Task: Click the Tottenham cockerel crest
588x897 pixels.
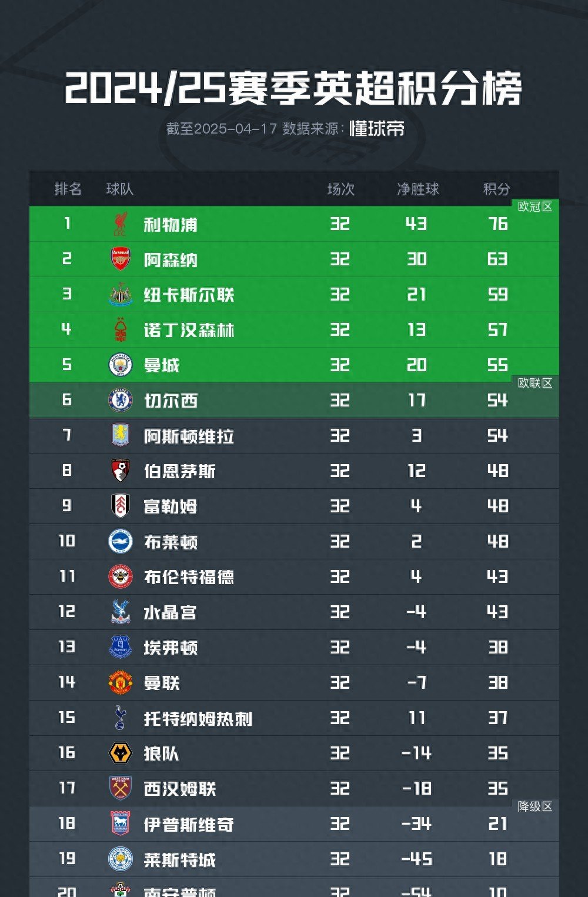Action: point(121,718)
